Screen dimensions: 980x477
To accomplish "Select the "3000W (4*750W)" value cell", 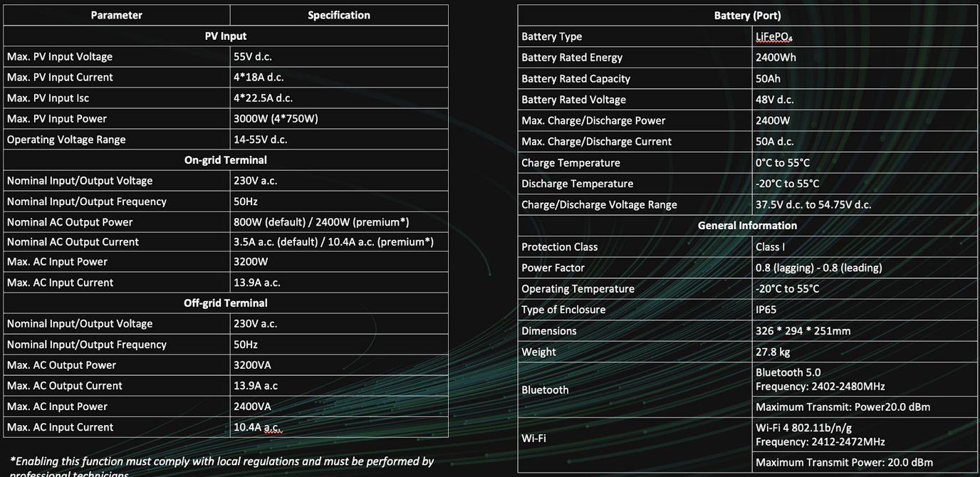I will click(276, 118).
